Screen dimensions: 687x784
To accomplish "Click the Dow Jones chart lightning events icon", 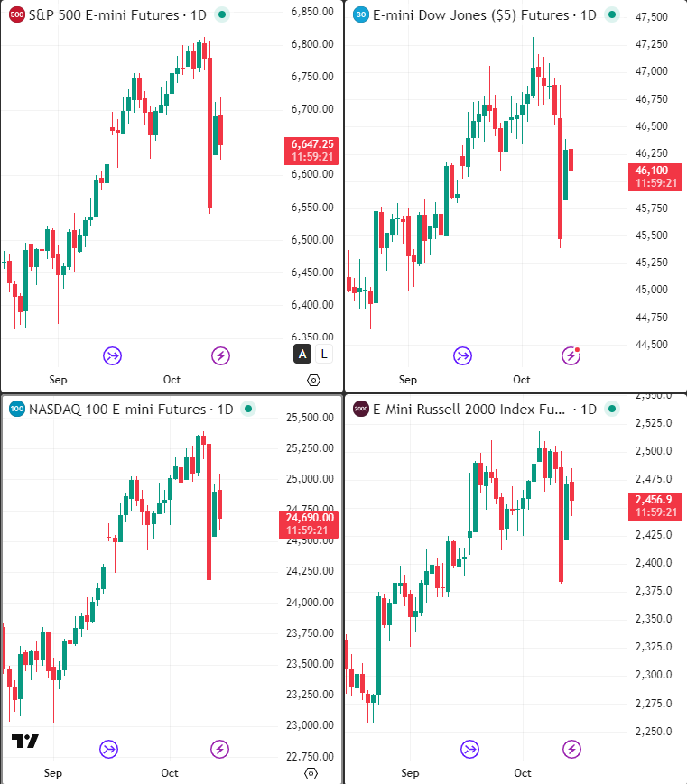I will click(x=571, y=355).
